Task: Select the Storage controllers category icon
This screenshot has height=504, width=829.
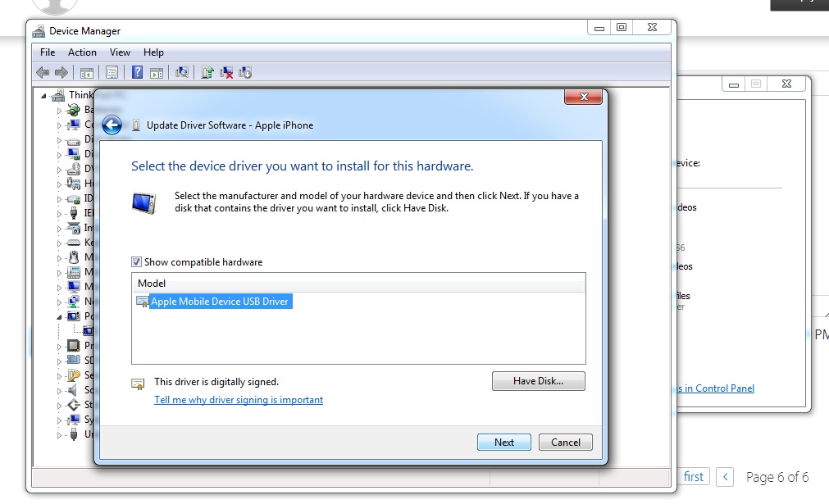Action: coord(74,405)
